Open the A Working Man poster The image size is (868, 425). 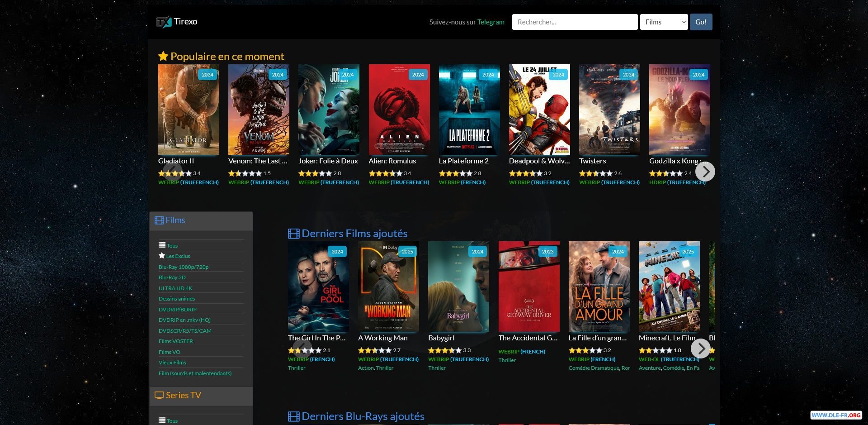pyautogui.click(x=388, y=287)
